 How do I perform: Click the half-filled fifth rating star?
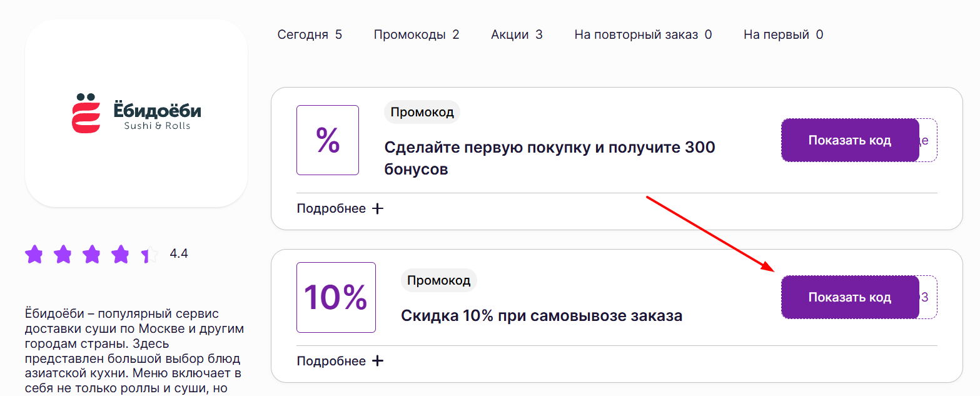[149, 255]
